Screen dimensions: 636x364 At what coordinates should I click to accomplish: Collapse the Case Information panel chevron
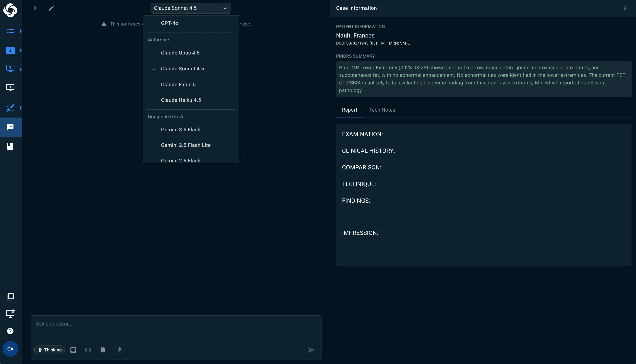[x=625, y=8]
